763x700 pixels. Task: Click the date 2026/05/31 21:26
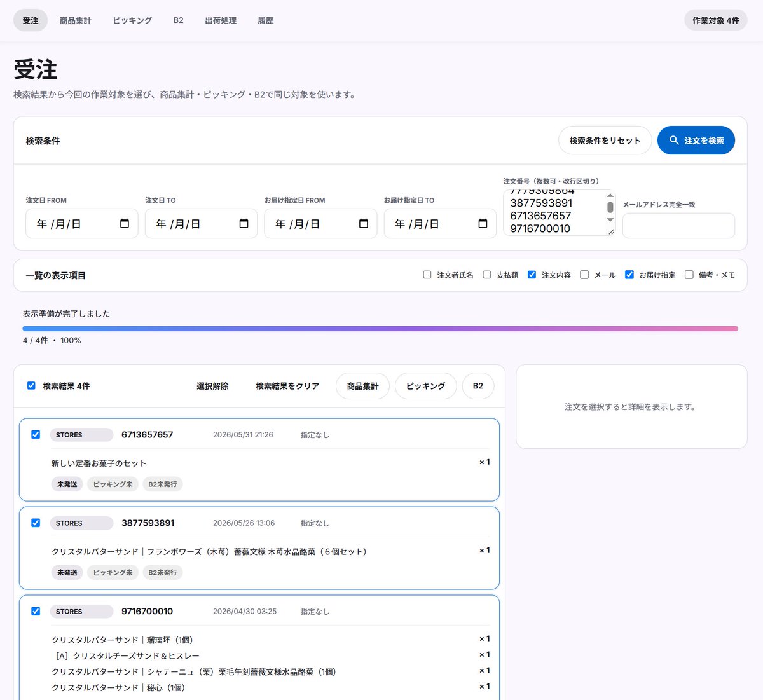(x=243, y=435)
